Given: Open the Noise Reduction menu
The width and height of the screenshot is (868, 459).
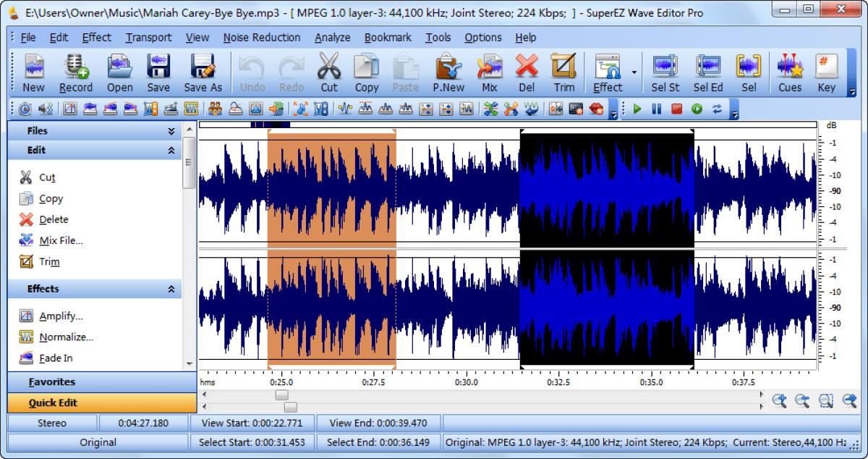Looking at the screenshot, I should (x=262, y=37).
